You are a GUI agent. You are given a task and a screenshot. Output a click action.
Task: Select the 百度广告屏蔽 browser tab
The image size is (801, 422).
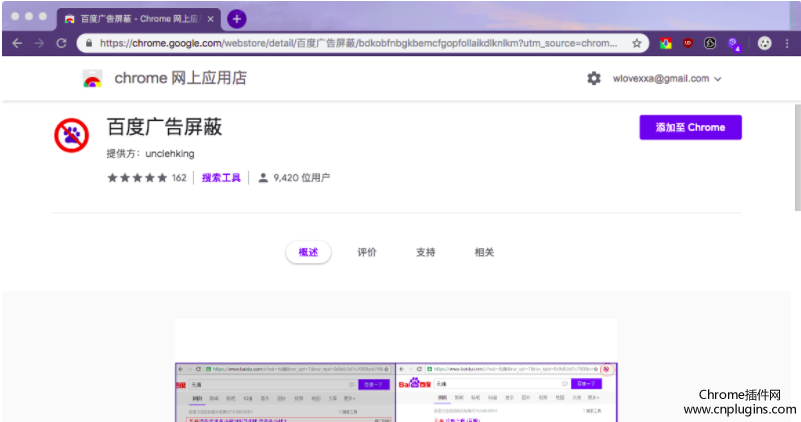tap(138, 19)
